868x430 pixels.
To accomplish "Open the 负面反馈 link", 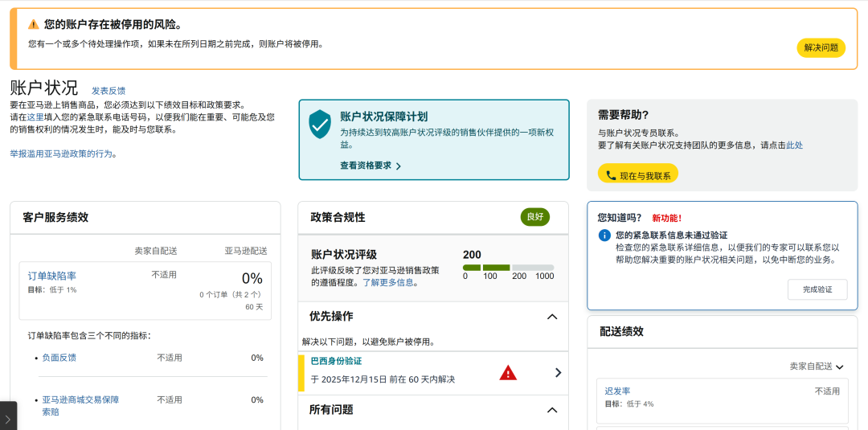I will (x=59, y=358).
